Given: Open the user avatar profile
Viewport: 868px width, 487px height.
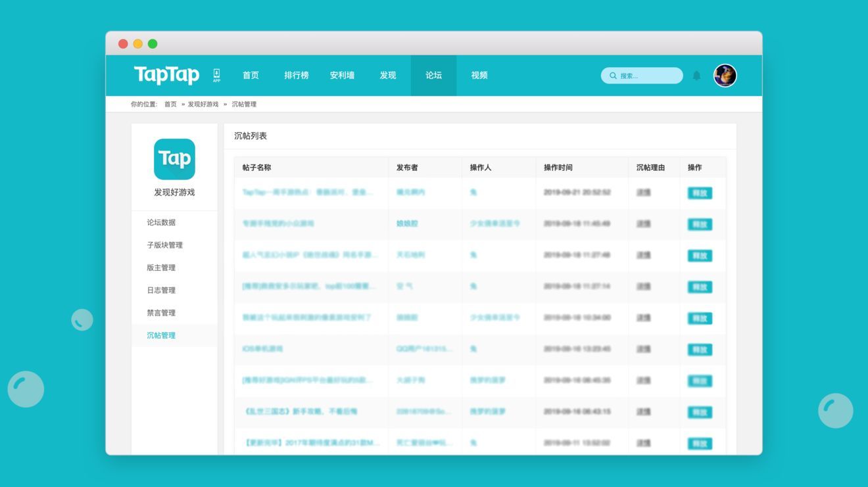Looking at the screenshot, I should point(725,76).
